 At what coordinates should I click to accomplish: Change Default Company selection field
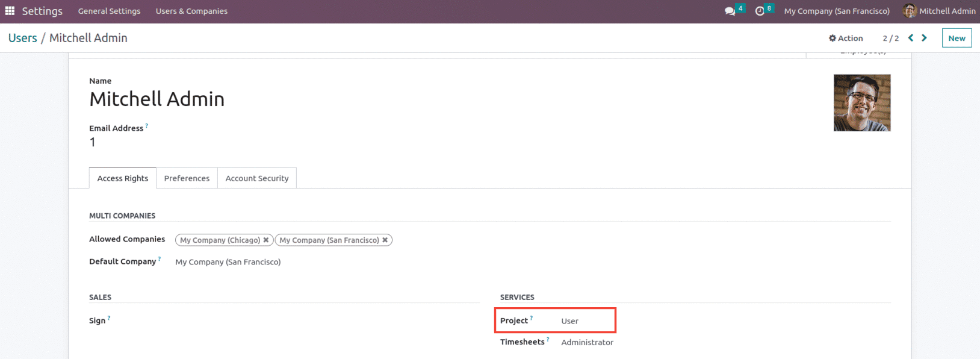[x=228, y=262]
